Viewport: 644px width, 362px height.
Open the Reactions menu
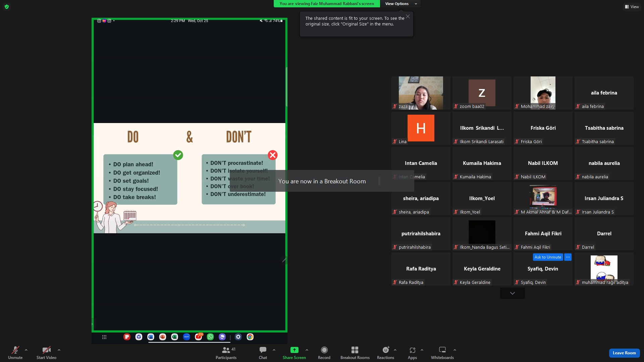385,353
